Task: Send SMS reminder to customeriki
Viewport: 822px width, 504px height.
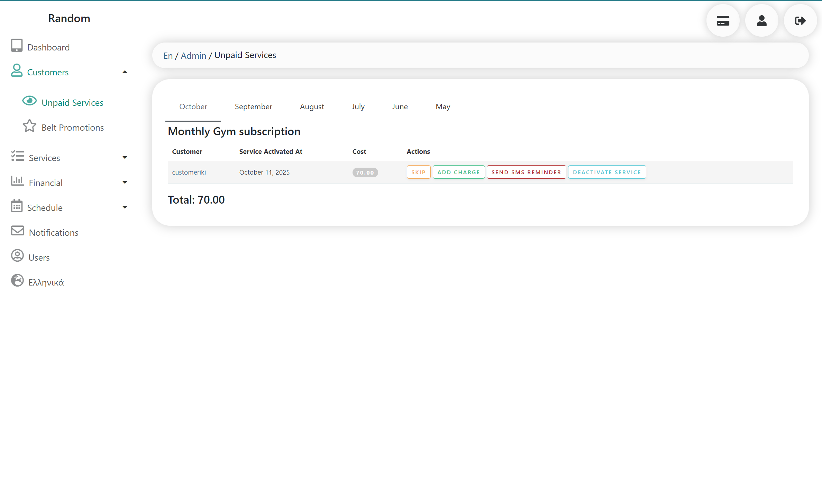Action: (x=526, y=172)
